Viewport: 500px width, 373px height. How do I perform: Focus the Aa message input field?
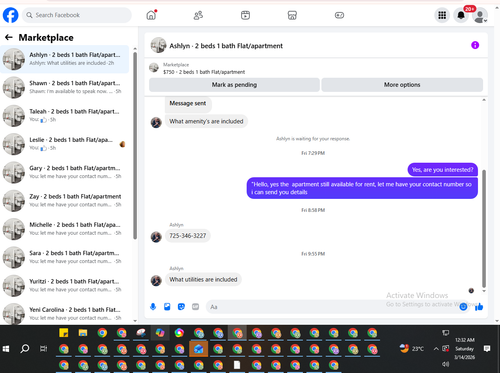tap(332, 307)
